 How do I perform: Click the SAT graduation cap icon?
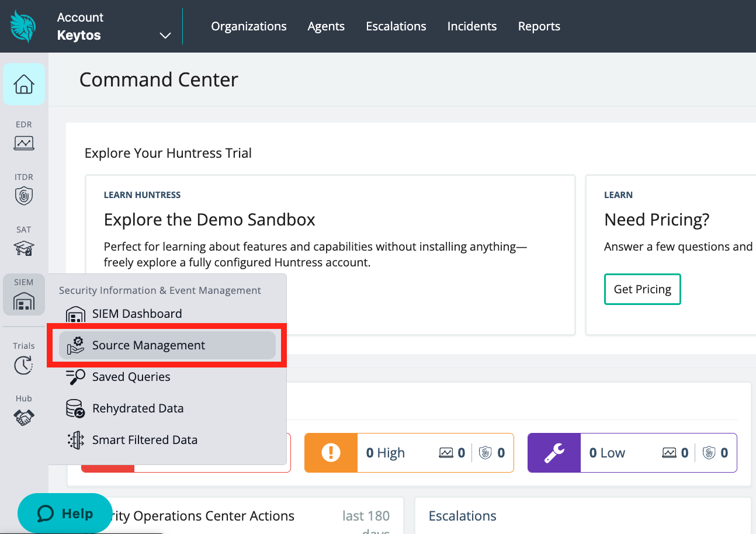click(x=24, y=248)
